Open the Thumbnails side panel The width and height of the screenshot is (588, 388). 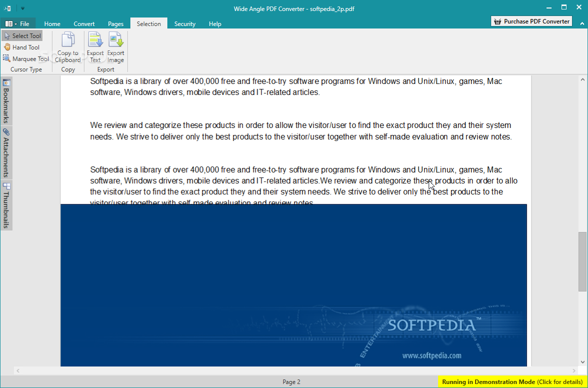click(x=6, y=205)
